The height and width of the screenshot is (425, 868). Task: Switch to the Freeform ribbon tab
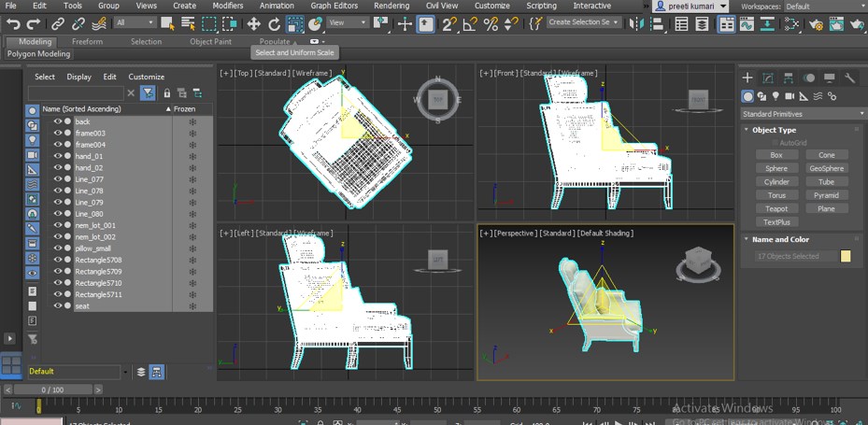click(88, 42)
